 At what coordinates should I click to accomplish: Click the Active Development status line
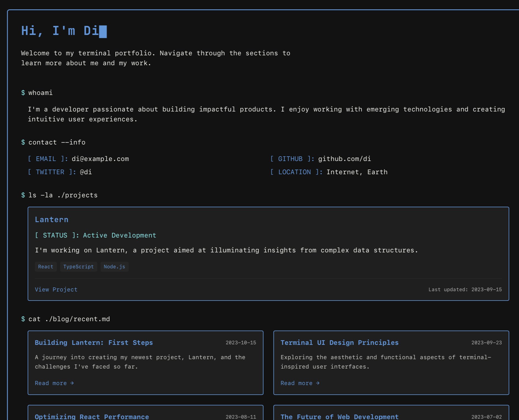click(95, 235)
